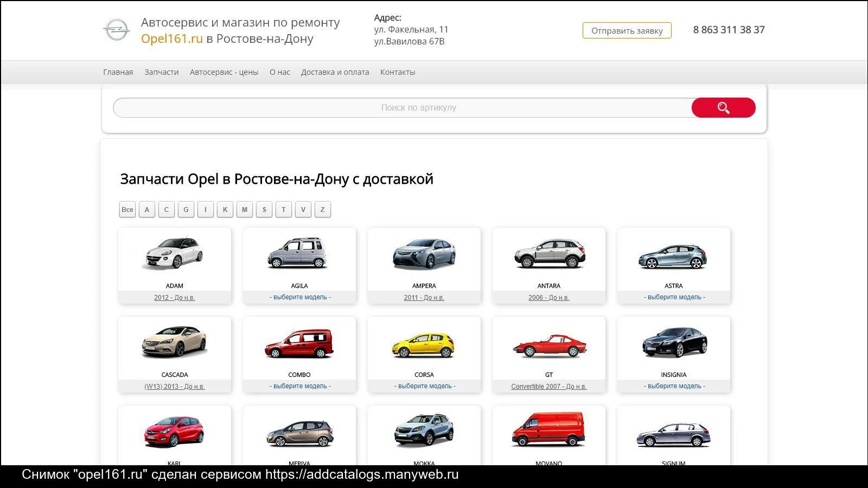Go to Главная menu item
The width and height of the screenshot is (868, 488).
pos(118,72)
